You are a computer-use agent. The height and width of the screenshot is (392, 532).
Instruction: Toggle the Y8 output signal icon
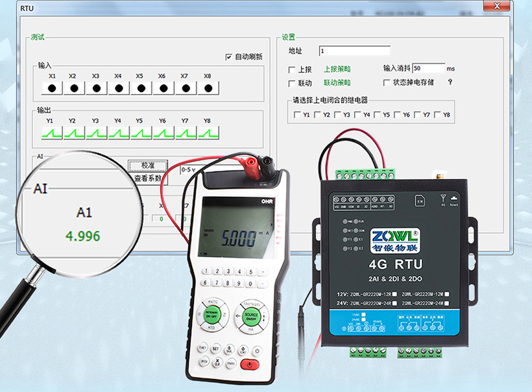(208, 133)
